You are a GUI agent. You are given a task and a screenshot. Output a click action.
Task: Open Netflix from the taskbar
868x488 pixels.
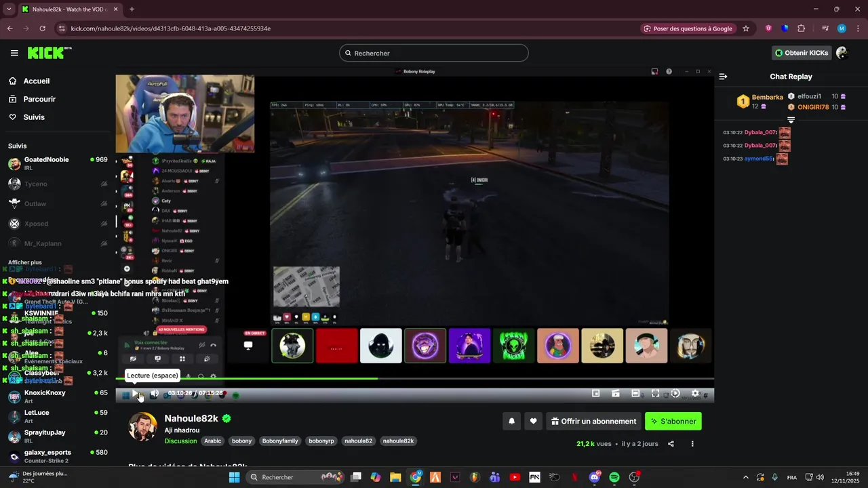[574, 477]
